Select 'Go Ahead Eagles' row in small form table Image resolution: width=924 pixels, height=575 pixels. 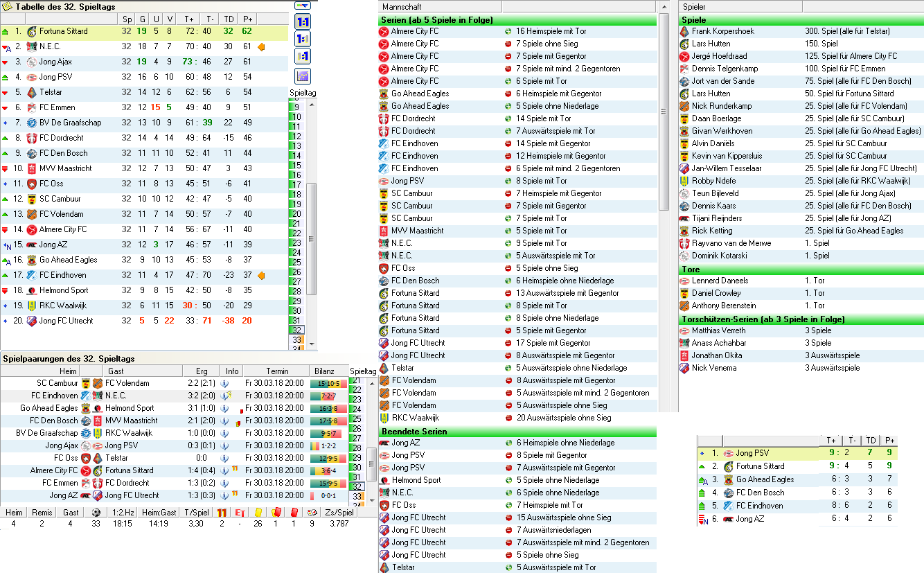(x=797, y=479)
